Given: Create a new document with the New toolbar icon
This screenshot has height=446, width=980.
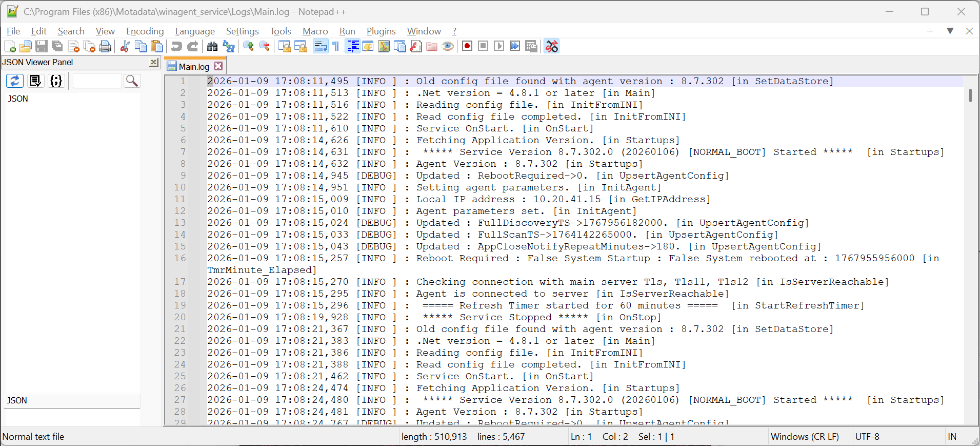Looking at the screenshot, I should click(x=10, y=47).
